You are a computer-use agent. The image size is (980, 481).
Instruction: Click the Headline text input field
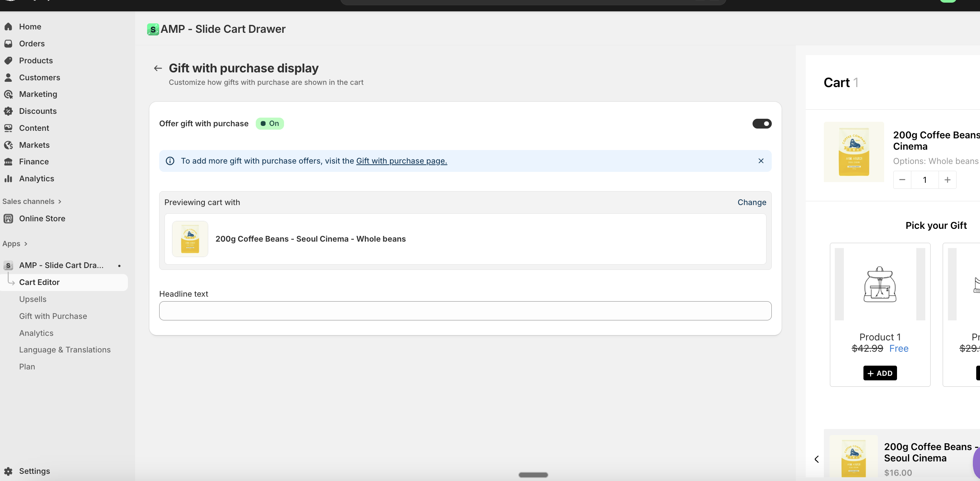[465, 311]
